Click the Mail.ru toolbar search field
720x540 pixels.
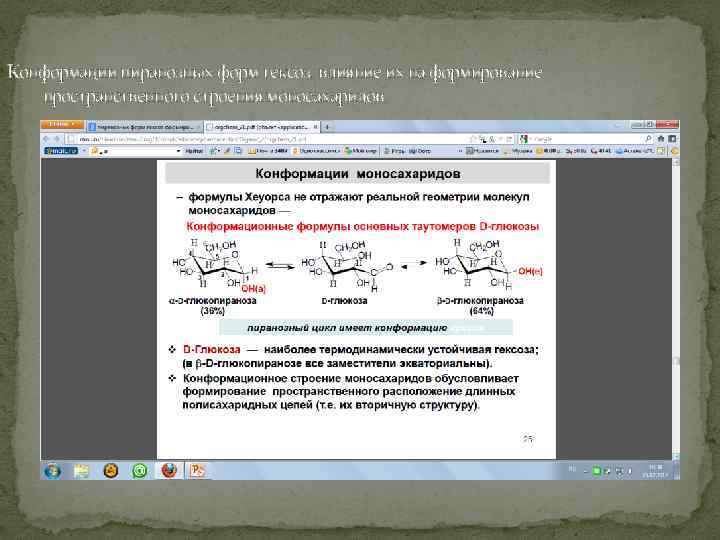click(x=133, y=151)
